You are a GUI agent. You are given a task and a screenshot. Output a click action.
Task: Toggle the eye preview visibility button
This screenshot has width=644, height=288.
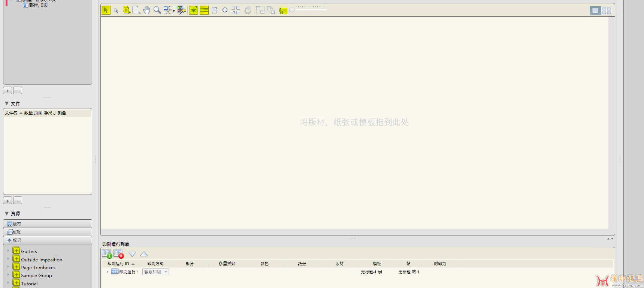coord(193,10)
